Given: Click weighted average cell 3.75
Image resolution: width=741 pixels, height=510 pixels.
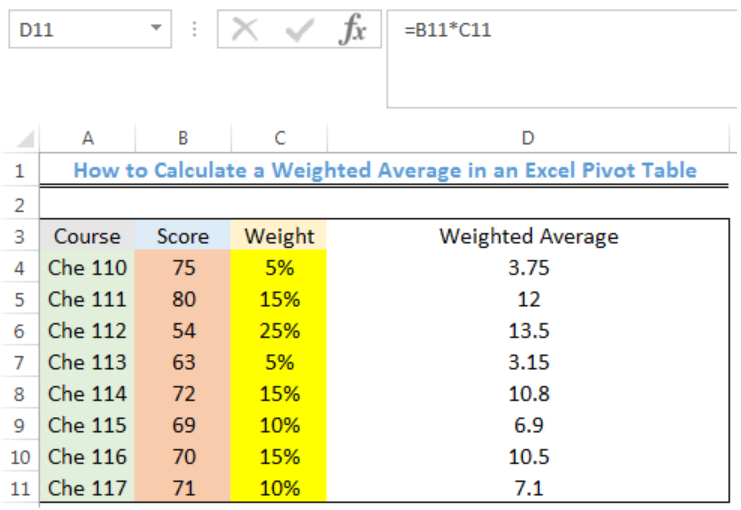Looking at the screenshot, I should (528, 268).
